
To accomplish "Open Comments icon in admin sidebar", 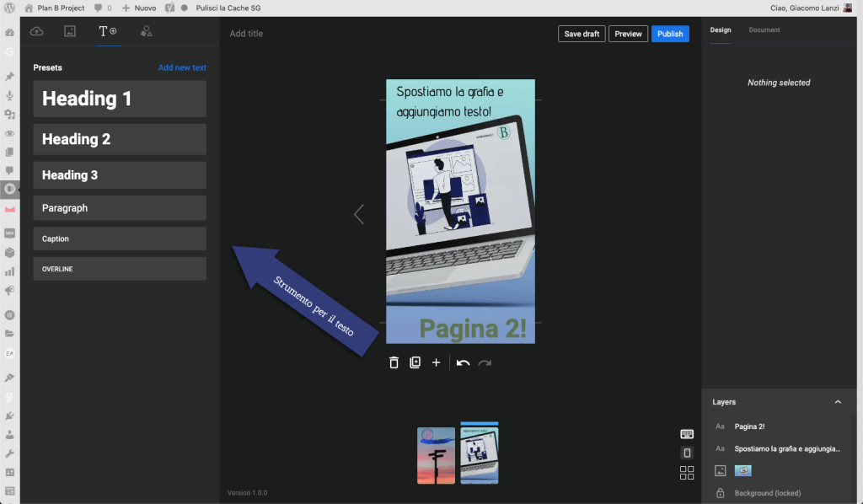I will point(9,170).
